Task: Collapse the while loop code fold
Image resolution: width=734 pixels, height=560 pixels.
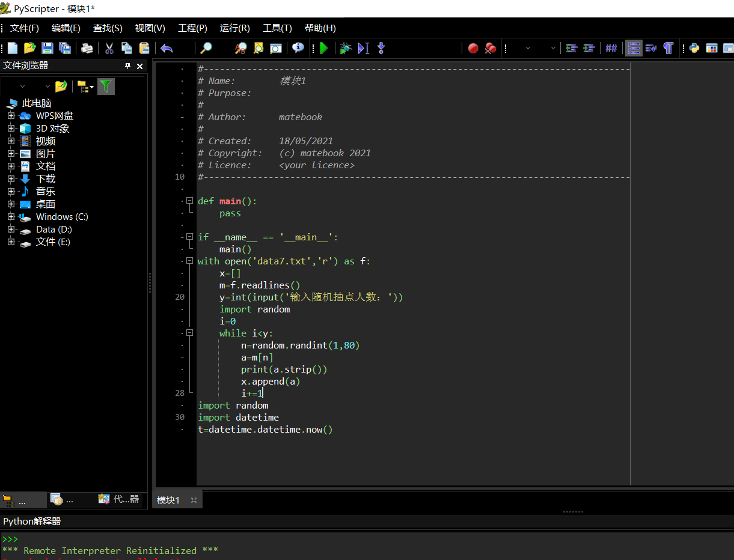Action: 189,333
